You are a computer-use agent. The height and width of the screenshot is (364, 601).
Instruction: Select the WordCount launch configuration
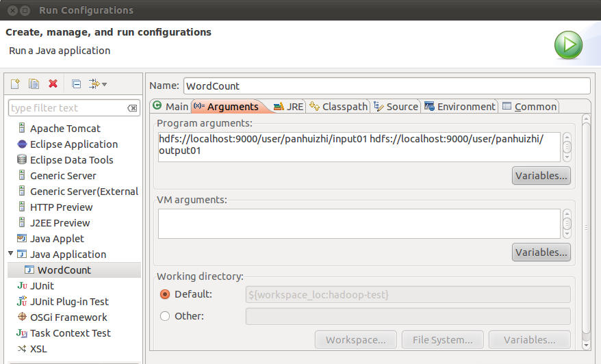[x=64, y=270]
